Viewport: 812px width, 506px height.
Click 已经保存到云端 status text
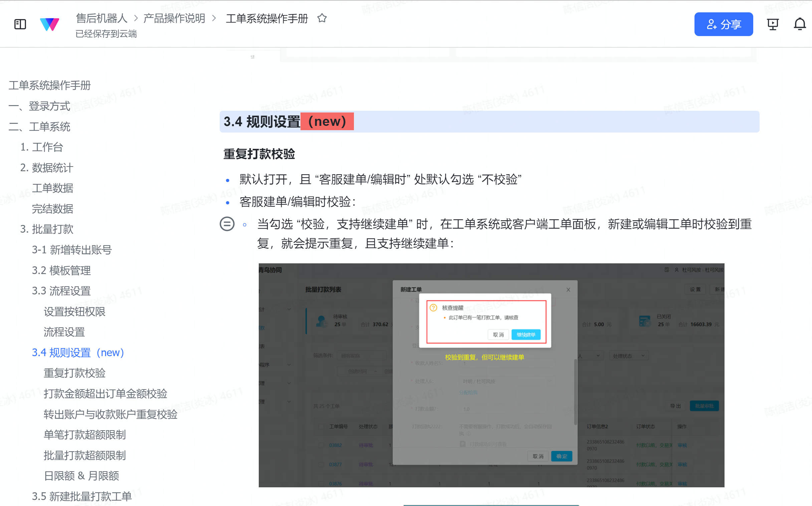tap(106, 34)
